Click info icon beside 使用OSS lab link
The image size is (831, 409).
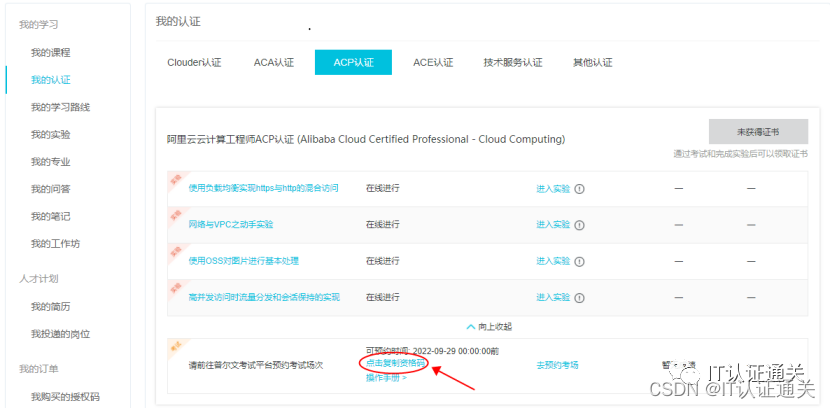579,261
